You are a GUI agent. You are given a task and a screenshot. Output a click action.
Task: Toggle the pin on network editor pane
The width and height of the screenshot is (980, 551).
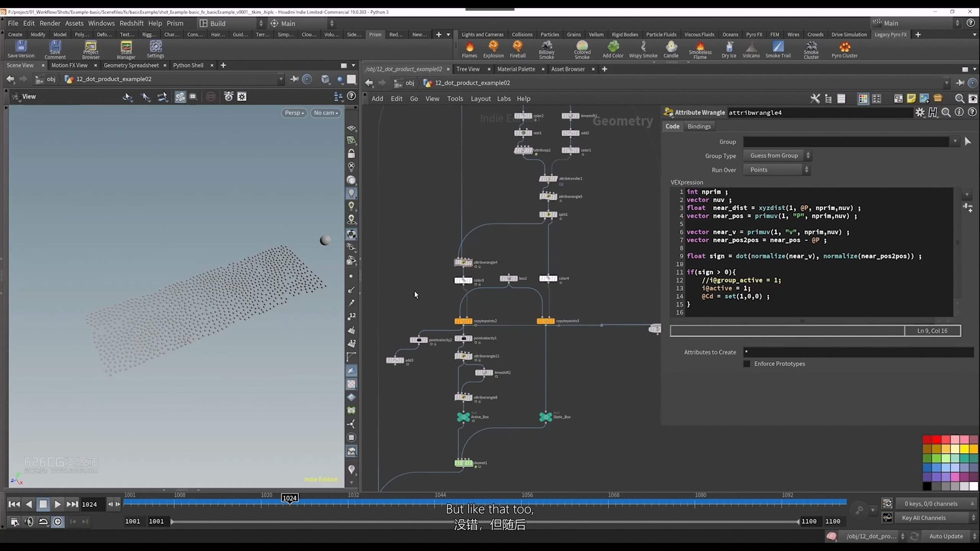tap(960, 83)
